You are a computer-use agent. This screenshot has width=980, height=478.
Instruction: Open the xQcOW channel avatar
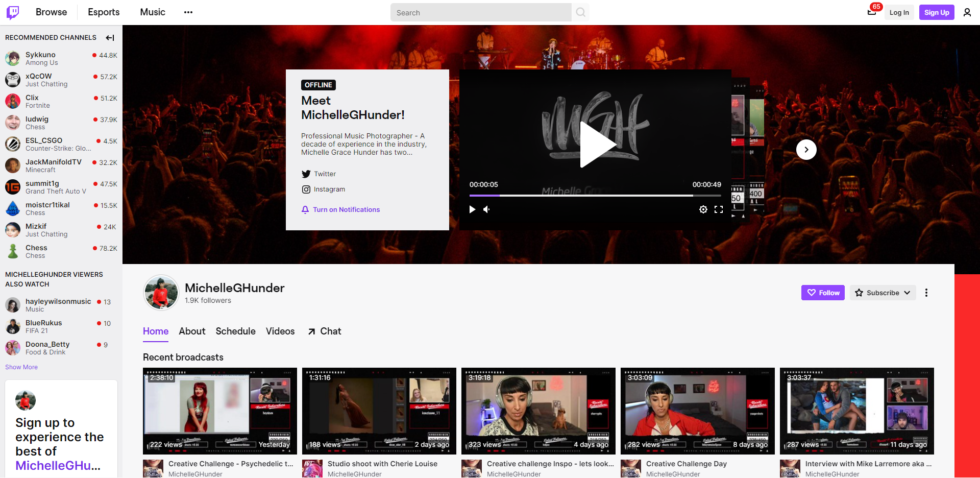click(13, 80)
